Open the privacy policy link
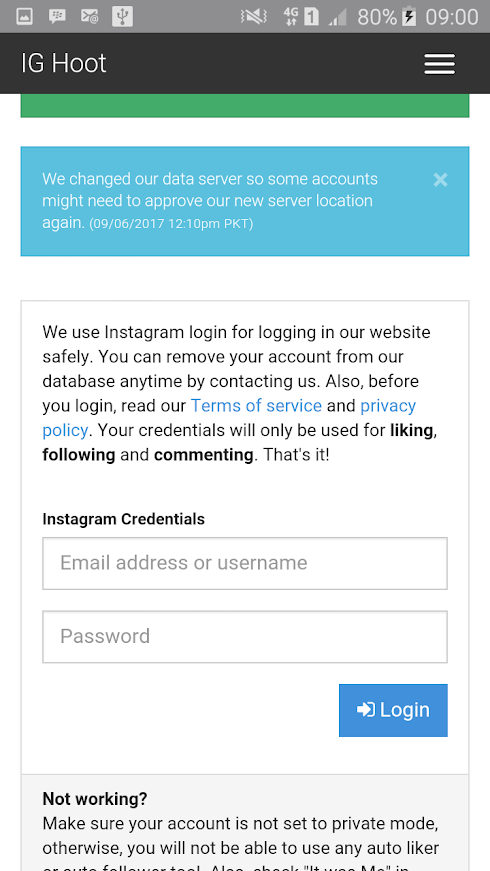This screenshot has width=490, height=871. coord(229,418)
